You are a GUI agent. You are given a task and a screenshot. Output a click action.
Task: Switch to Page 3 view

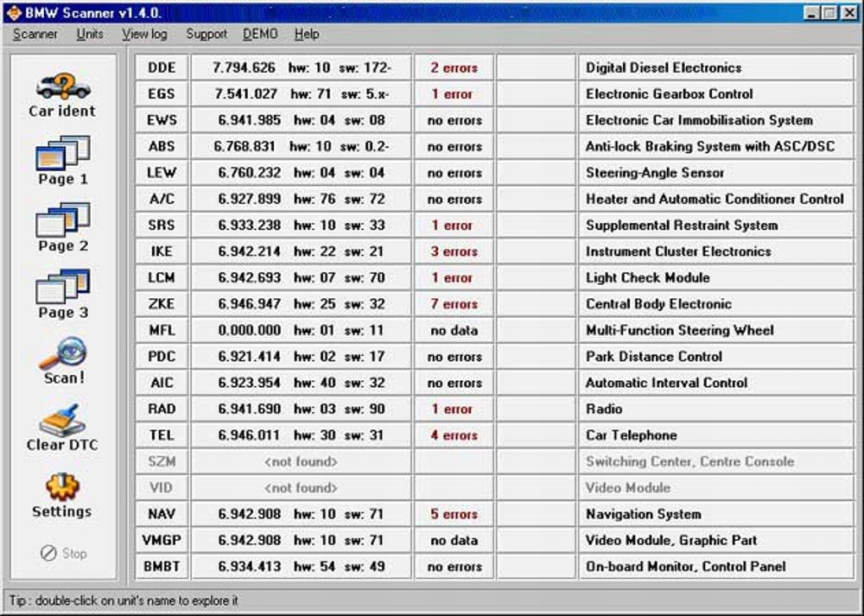[x=60, y=292]
